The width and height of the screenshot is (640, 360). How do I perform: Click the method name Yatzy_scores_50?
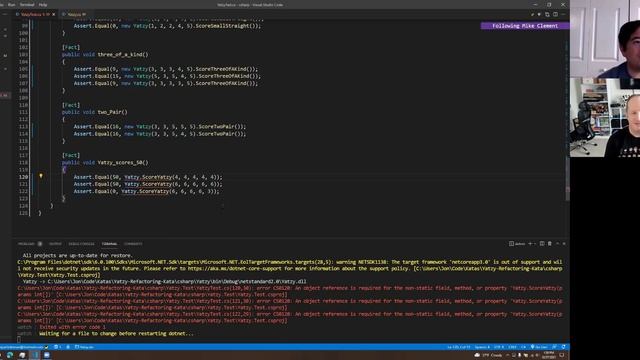(x=123, y=162)
